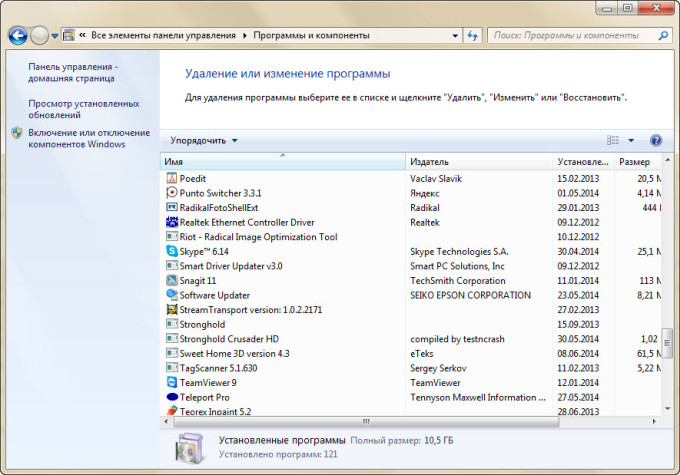Click the Skype 6.14 icon
The height and width of the screenshot is (475, 680).
point(172,251)
